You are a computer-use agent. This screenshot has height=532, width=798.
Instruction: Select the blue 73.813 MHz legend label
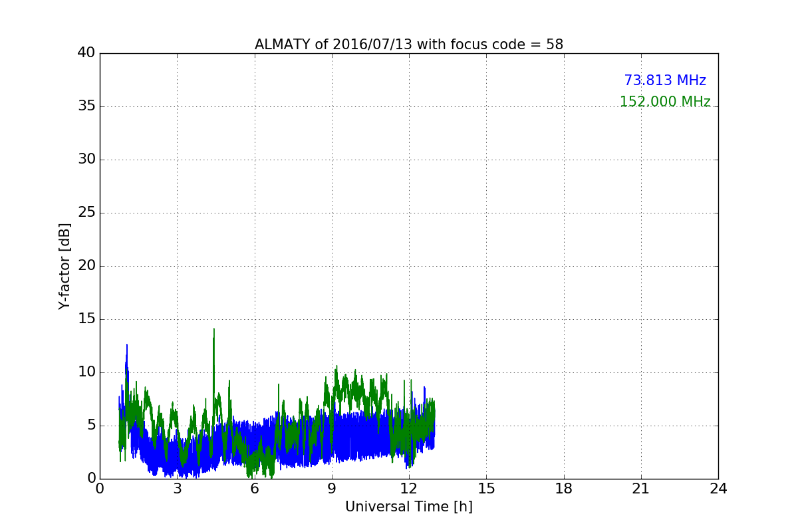coord(665,80)
